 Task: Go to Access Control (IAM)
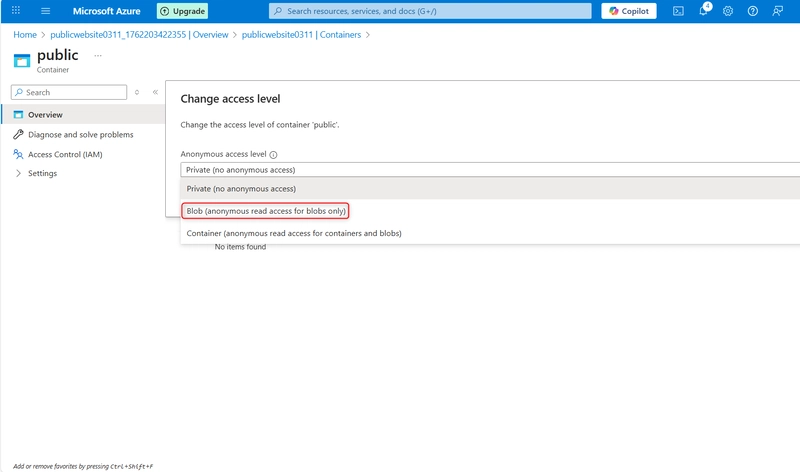pos(65,154)
